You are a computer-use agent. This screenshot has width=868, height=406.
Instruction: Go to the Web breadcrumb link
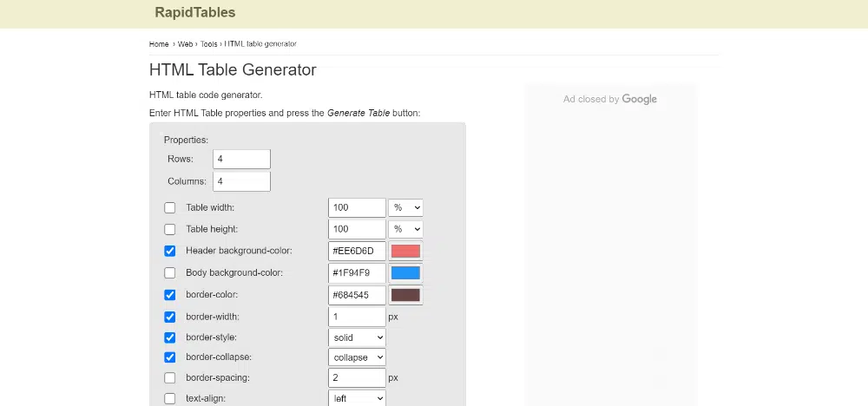[x=185, y=43]
